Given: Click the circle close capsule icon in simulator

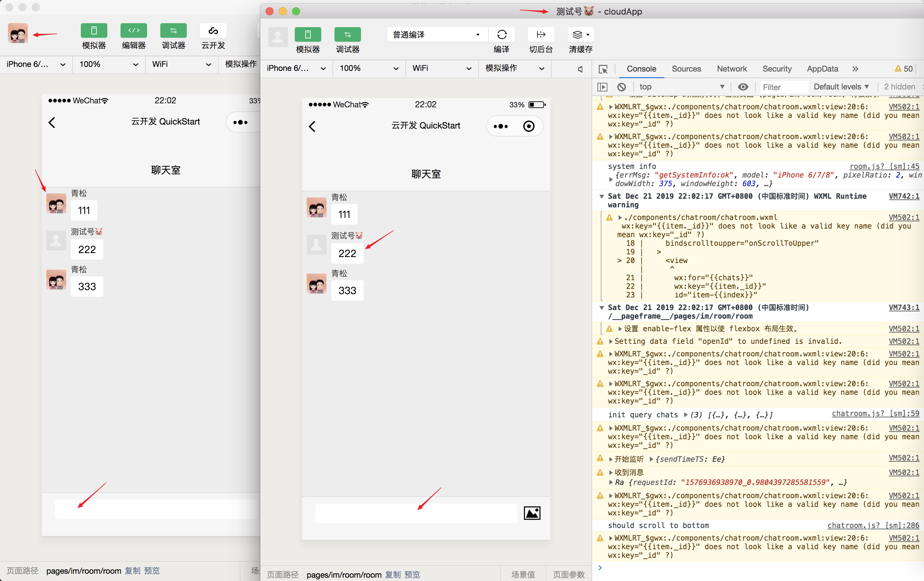Looking at the screenshot, I should (529, 126).
